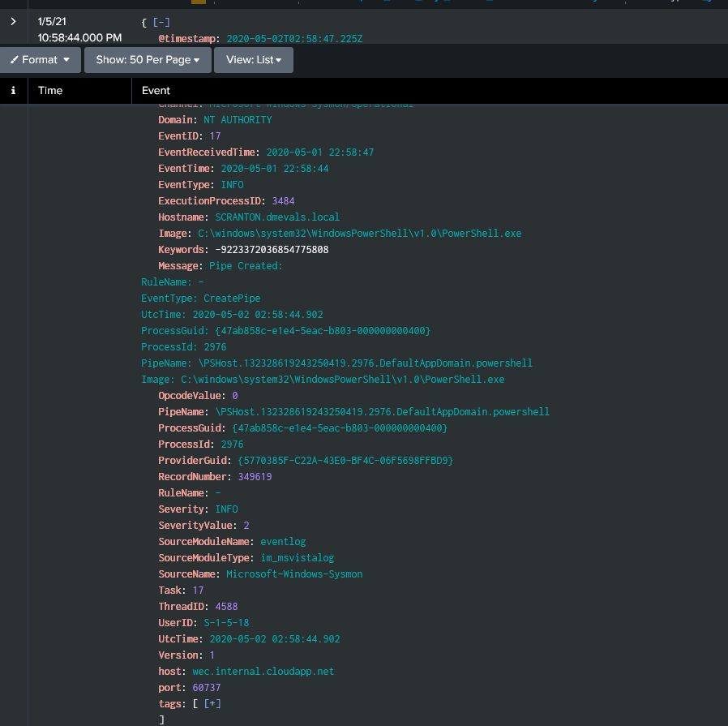728x726 pixels.
Task: Click the host value wec.internal.cloudapp.net
Action: [263, 672]
